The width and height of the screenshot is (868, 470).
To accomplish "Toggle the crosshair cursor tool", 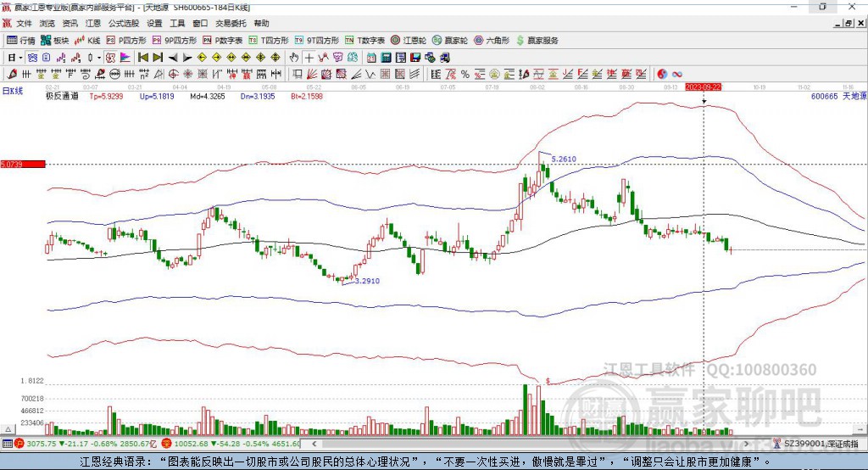I will tap(309, 58).
